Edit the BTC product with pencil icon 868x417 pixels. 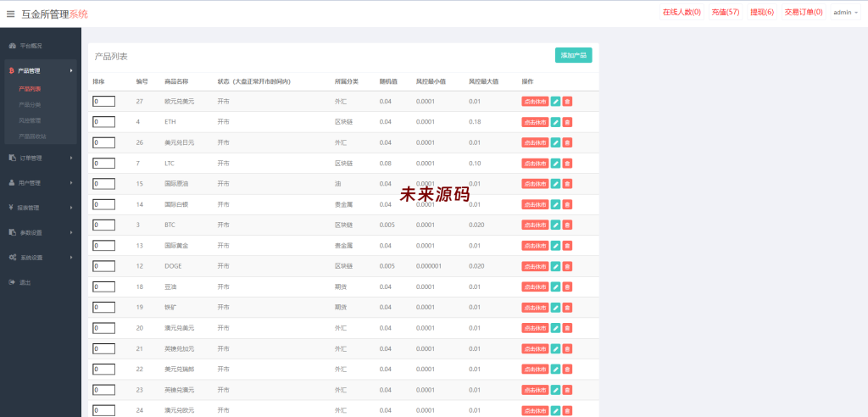point(556,225)
